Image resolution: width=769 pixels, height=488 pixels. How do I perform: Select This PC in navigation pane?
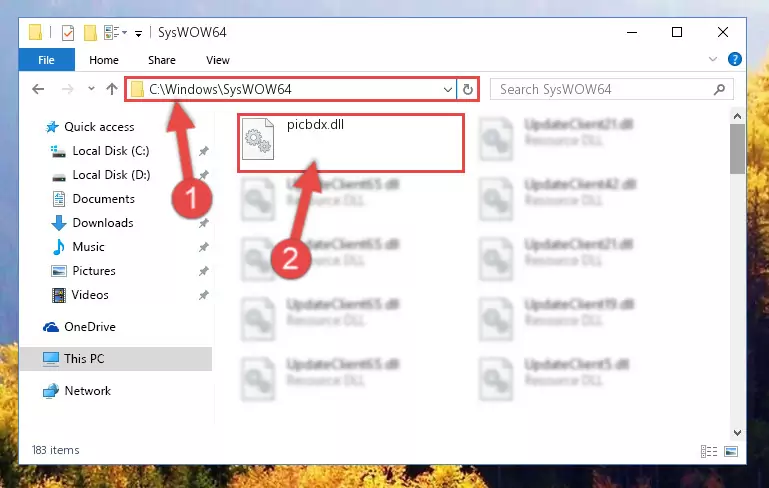tap(116, 359)
